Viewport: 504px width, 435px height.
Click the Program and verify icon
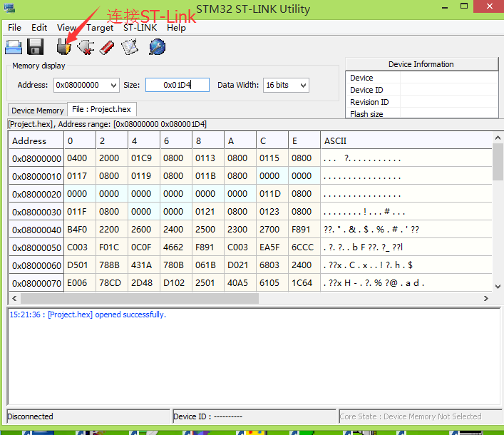pyautogui.click(x=129, y=47)
